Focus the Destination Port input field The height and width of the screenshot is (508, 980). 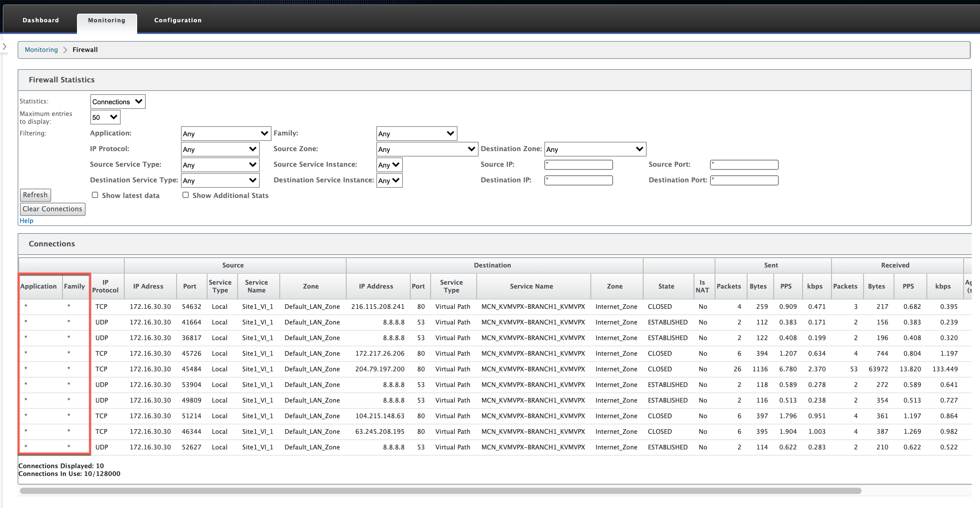click(744, 180)
